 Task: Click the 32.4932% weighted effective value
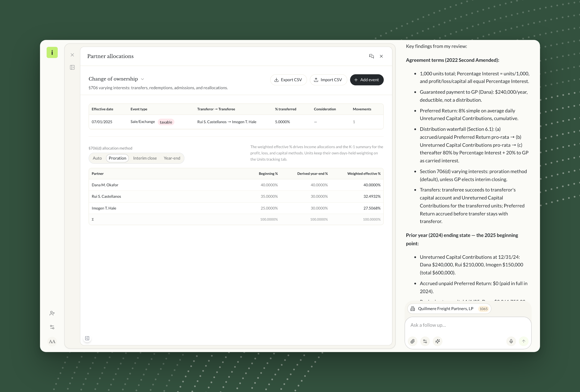point(372,196)
